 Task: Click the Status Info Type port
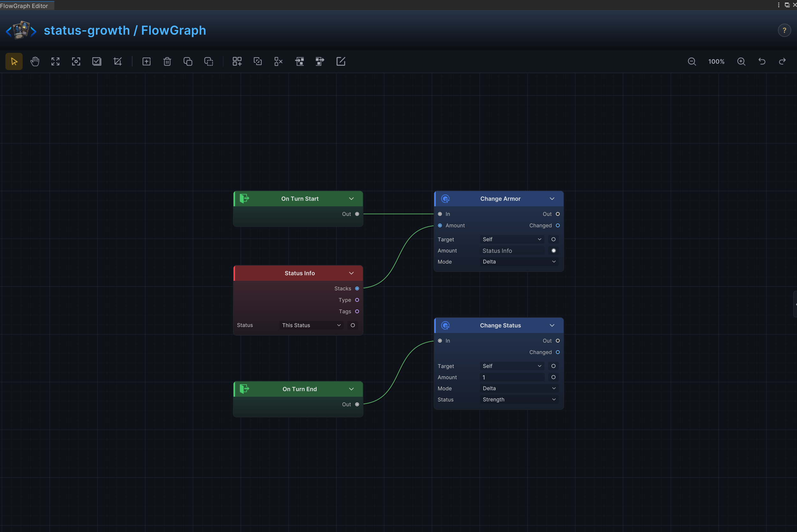(357, 300)
